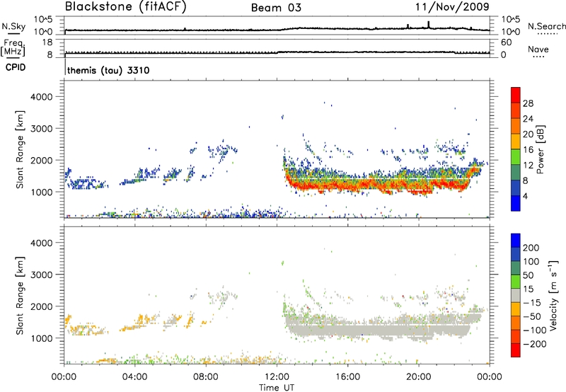The height and width of the screenshot is (392, 566).
Task: Click the blue bottom swatch of power colorbar
Action: [x=516, y=203]
